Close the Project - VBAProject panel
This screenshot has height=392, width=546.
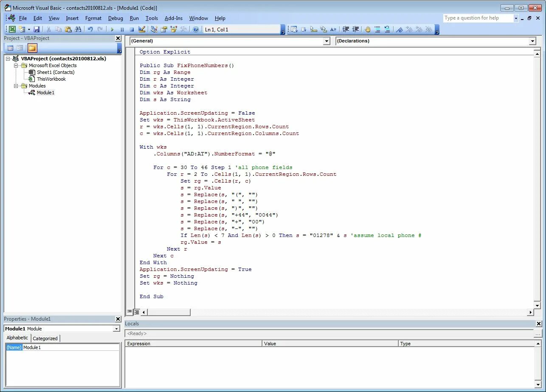[x=118, y=38]
